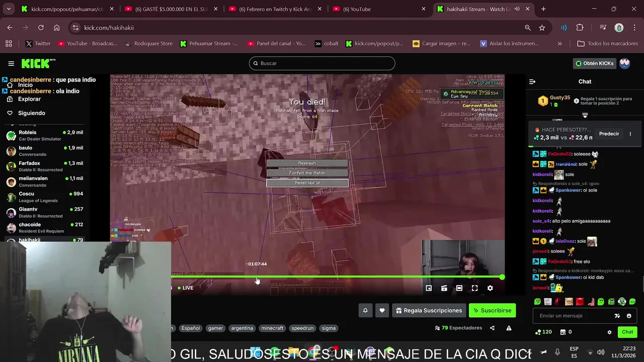The height and width of the screenshot is (362, 644).
Task: Open the Coscu channel
Action: pyautogui.click(x=44, y=197)
